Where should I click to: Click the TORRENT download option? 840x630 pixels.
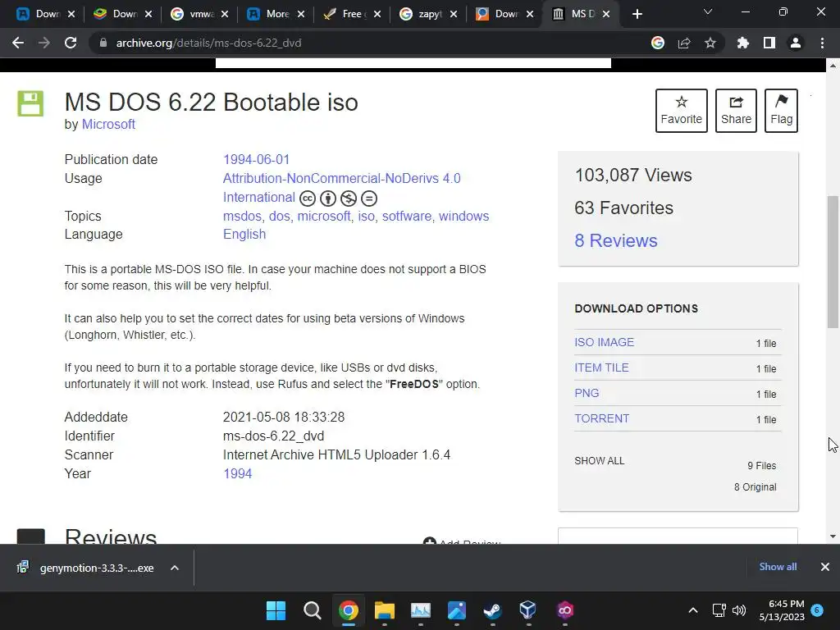tap(601, 419)
